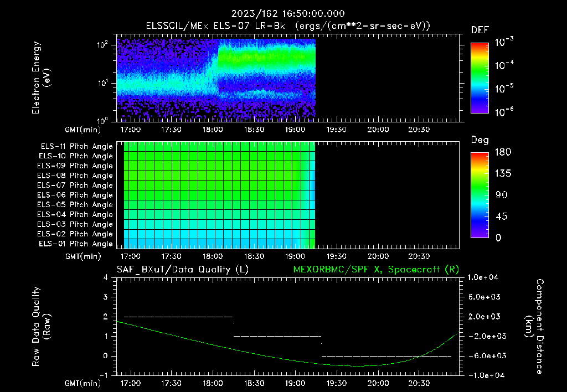Image resolution: width=567 pixels, height=392 pixels.
Task: Click the white data quality line at level 1
Action: pos(277,336)
